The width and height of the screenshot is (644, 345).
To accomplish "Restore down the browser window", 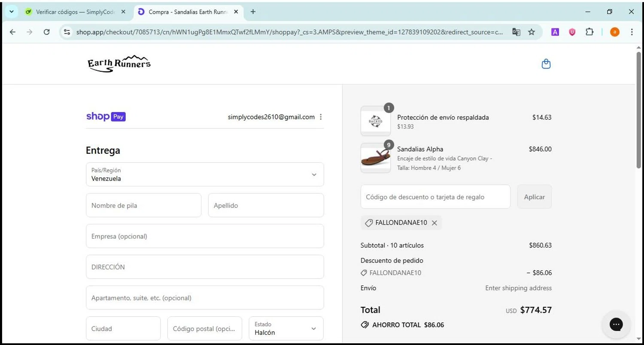I will pos(610,12).
